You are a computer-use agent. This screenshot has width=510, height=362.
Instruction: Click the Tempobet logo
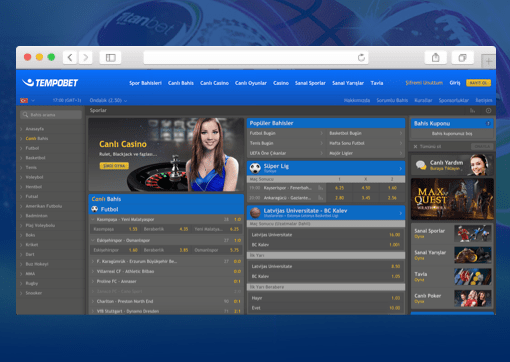pos(50,83)
